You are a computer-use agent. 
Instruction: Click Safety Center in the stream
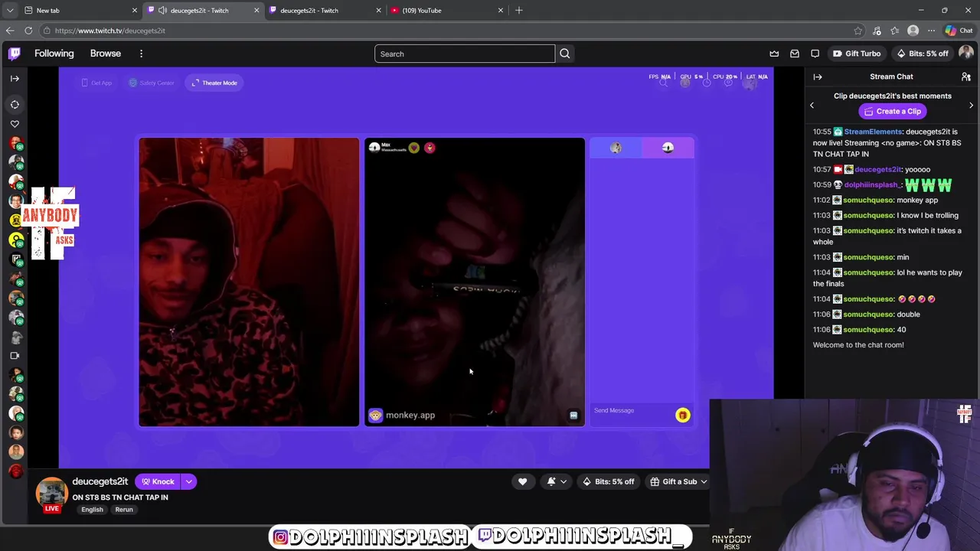tap(152, 83)
